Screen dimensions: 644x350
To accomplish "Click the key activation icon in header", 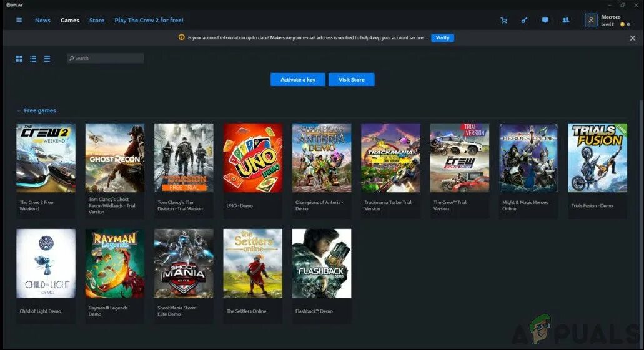I will click(x=524, y=20).
